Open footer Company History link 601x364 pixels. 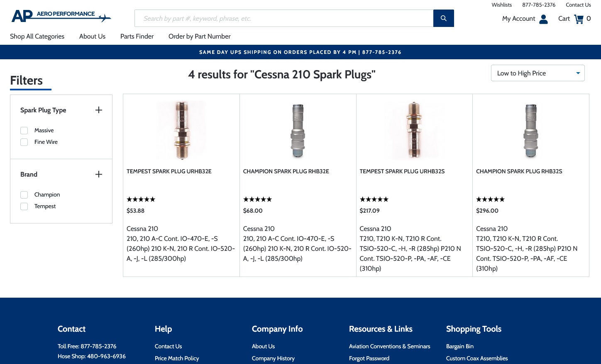[273, 358]
